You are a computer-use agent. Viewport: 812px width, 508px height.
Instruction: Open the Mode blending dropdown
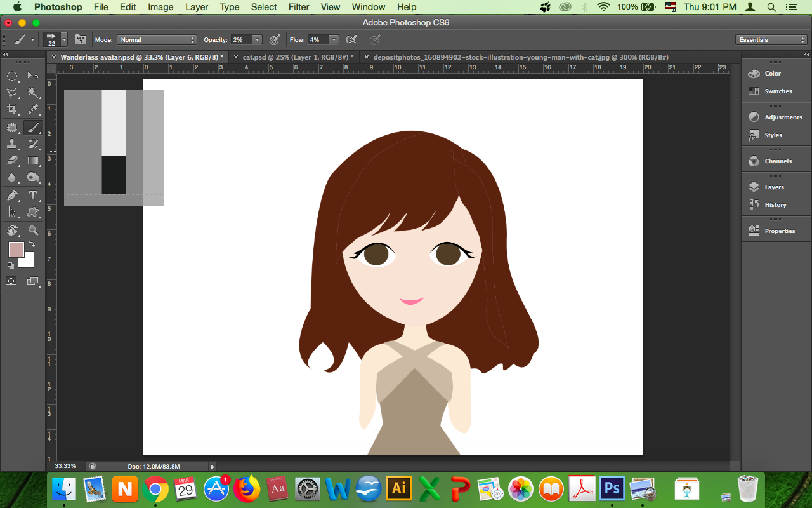tap(157, 39)
